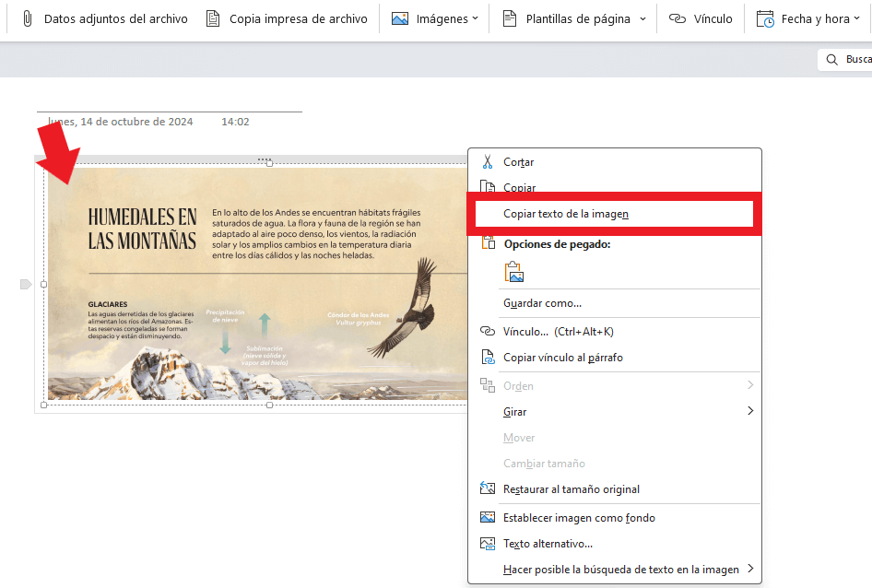
Task: Click the search magnifier icon
Action: tap(832, 60)
